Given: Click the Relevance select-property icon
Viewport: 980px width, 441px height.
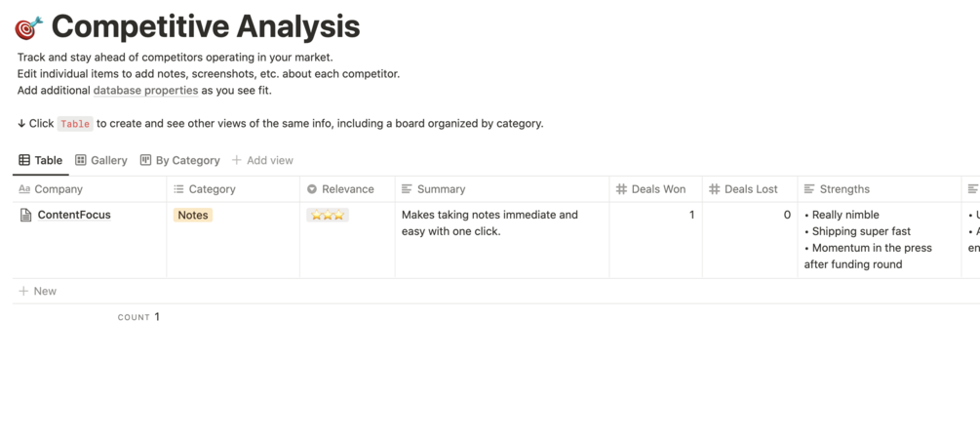Looking at the screenshot, I should coord(312,189).
